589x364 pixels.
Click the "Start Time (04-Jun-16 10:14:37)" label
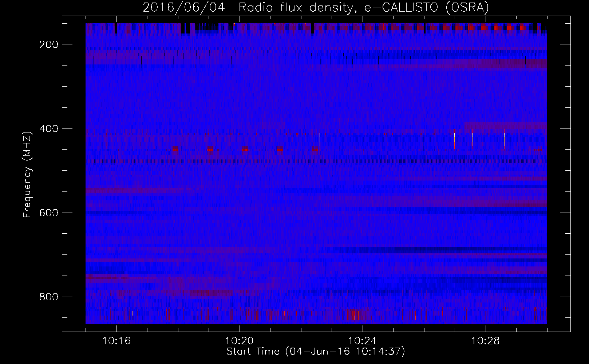pos(316,352)
